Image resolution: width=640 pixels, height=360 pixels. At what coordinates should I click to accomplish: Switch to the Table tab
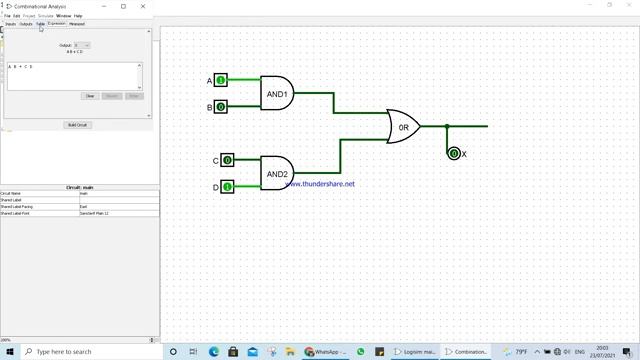[40, 24]
